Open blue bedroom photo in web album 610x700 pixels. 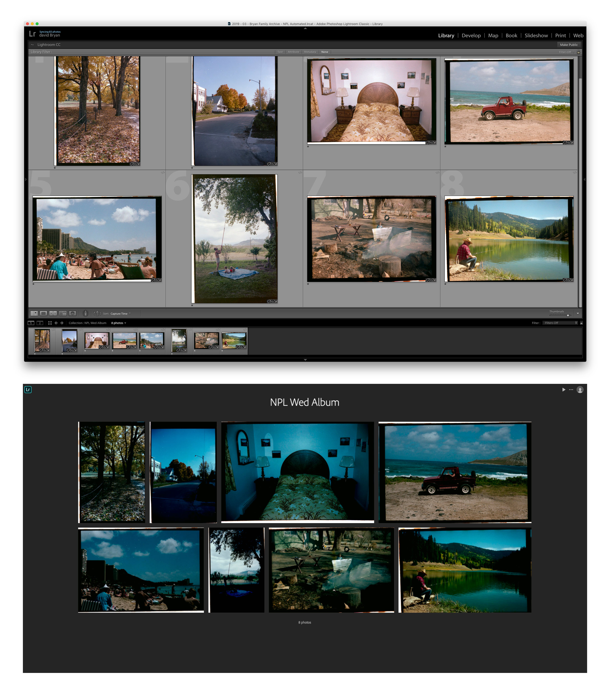click(298, 472)
